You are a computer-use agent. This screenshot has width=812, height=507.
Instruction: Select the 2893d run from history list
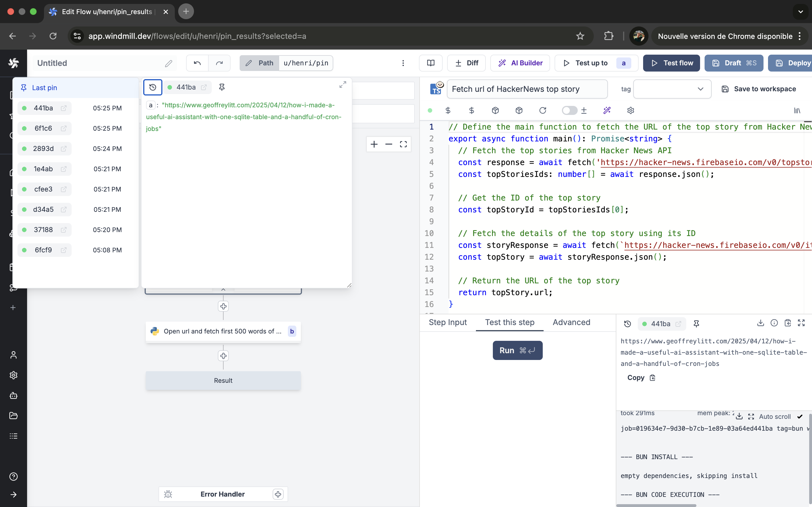44,148
